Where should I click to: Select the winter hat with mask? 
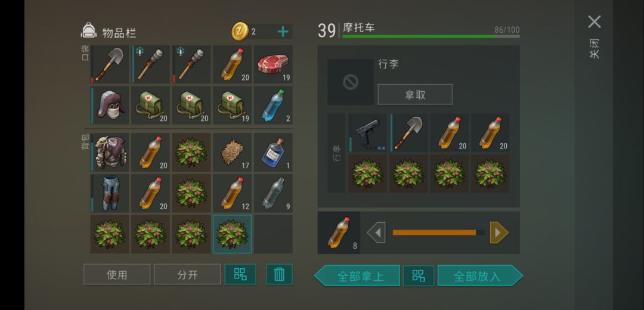tap(110, 105)
